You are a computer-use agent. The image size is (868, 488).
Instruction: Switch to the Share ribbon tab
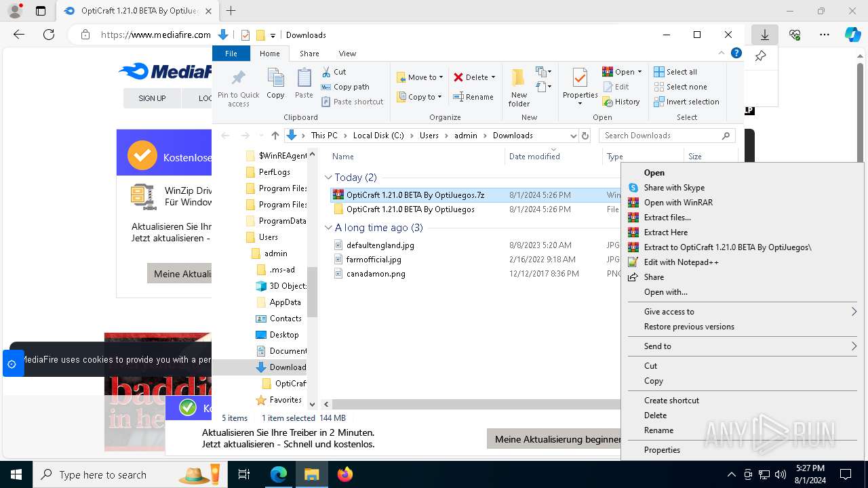[x=309, y=54]
